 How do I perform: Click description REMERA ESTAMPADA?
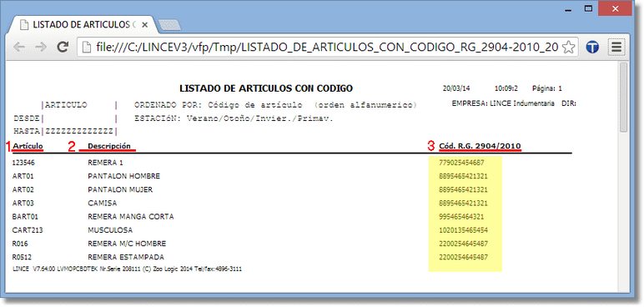[126, 257]
